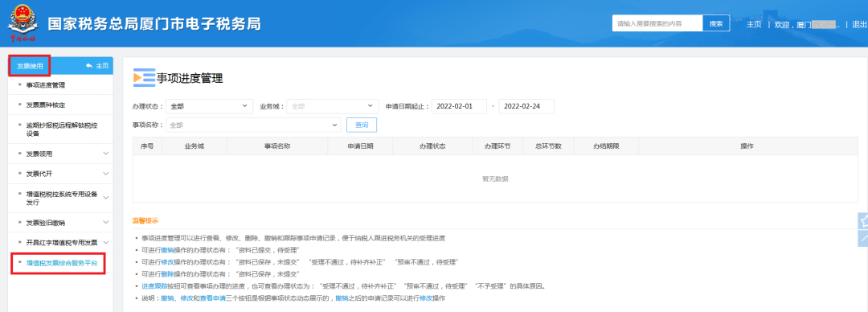Click the 欢迎 user name text

[807, 24]
